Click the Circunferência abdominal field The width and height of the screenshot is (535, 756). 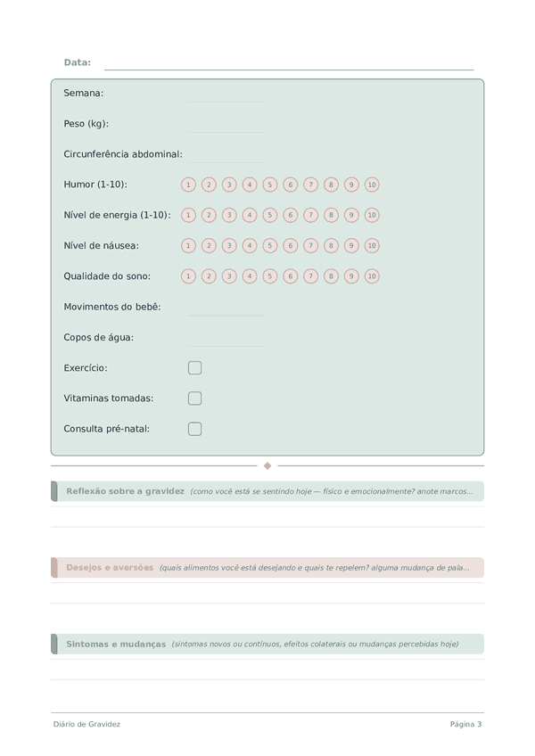226,154
